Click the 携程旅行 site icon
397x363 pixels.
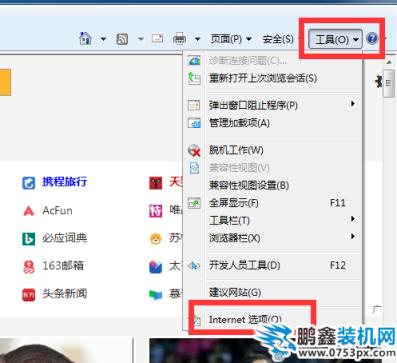click(29, 183)
